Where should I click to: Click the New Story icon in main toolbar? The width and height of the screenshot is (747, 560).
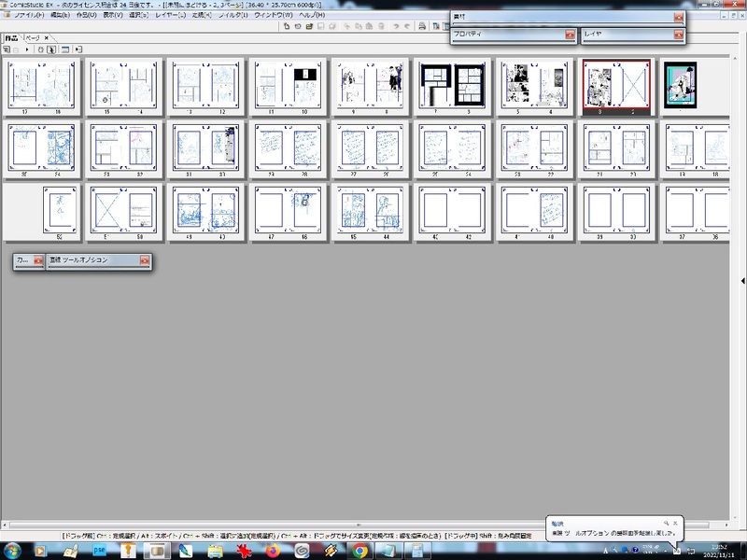pyautogui.click(x=298, y=26)
